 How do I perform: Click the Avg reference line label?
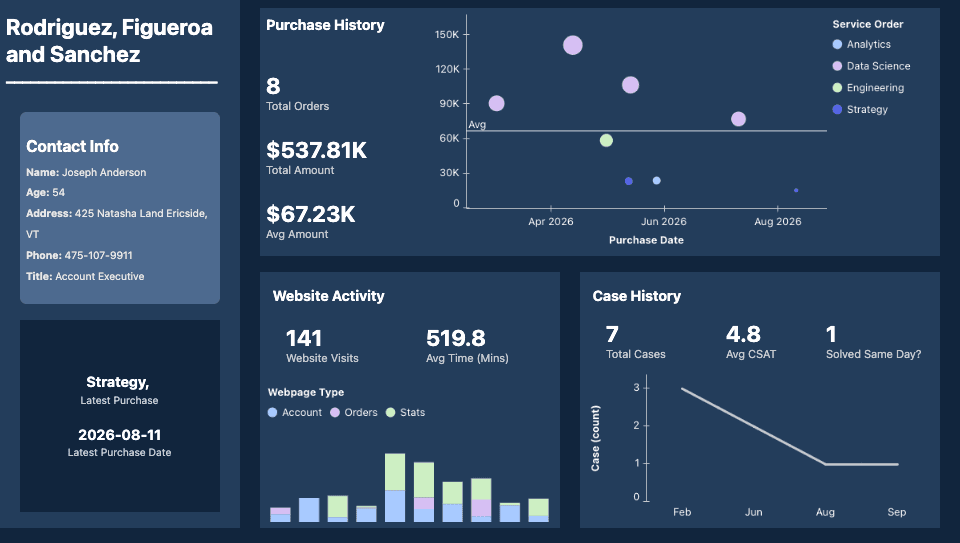click(x=477, y=125)
